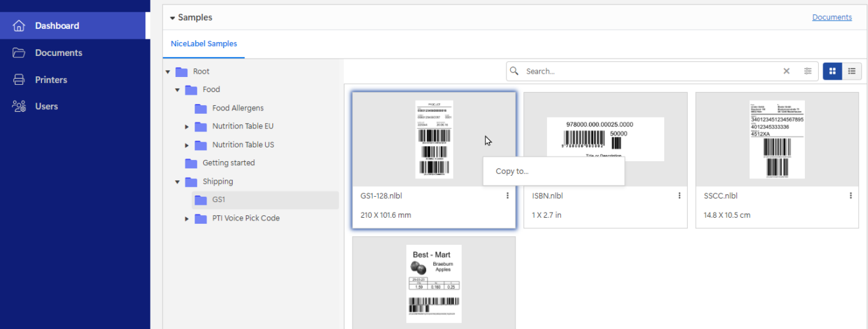Clear the search field with X icon

[x=786, y=71]
